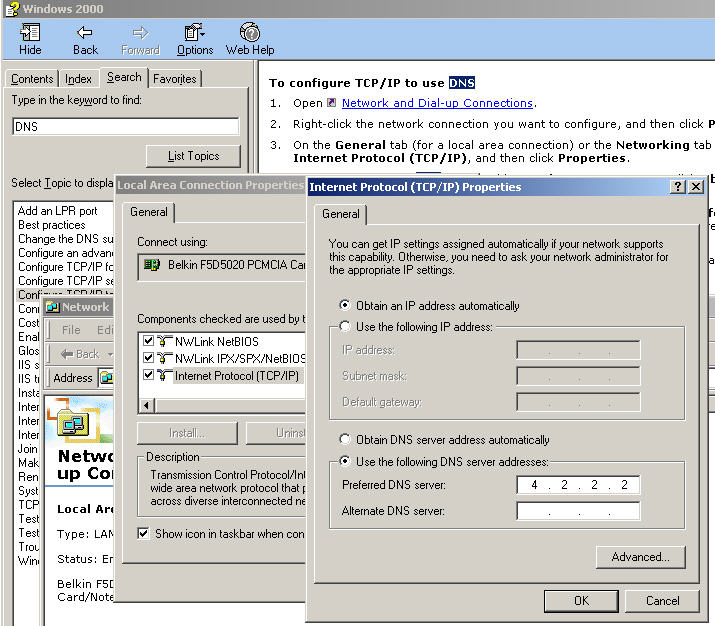The width and height of the screenshot is (715, 626).
Task: Select Obtain DNS server address automatically
Action: click(x=345, y=439)
